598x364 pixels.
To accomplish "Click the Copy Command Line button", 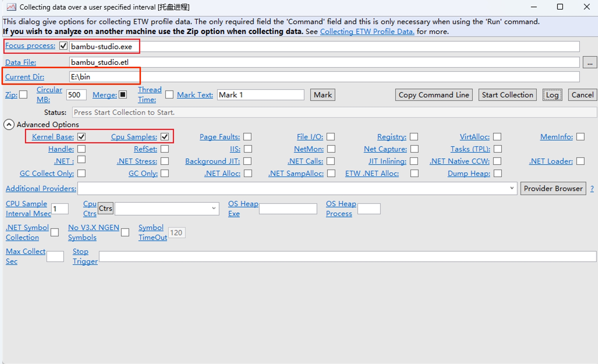I will coord(434,95).
